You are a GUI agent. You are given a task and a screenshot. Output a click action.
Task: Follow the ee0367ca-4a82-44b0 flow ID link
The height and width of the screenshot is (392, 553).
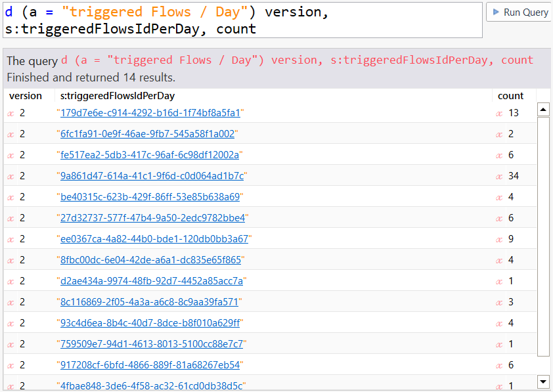tap(154, 239)
